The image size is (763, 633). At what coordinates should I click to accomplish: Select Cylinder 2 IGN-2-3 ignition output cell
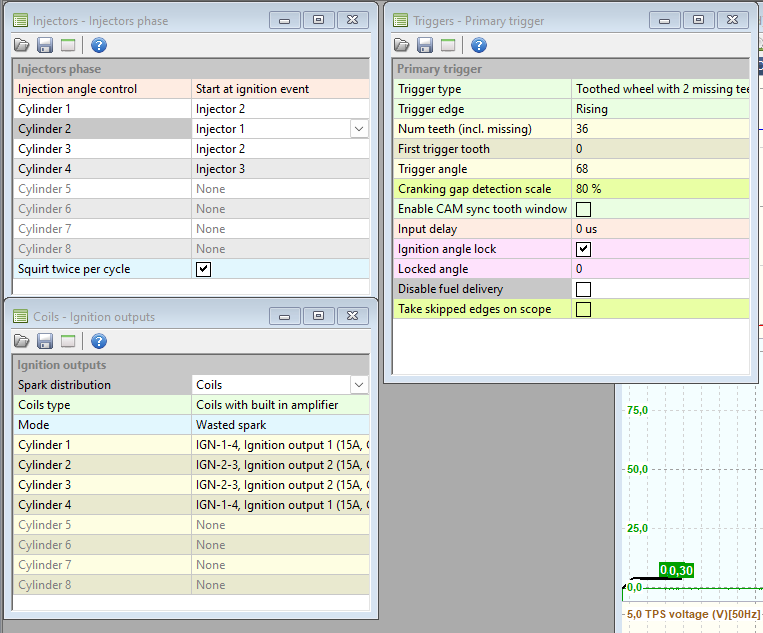tap(280, 465)
